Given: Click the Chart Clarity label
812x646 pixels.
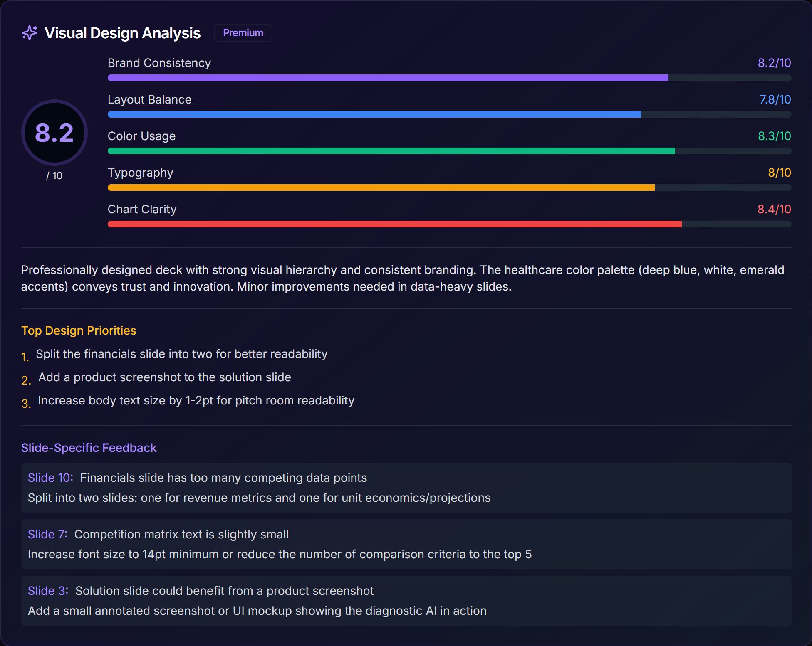Looking at the screenshot, I should [x=142, y=209].
